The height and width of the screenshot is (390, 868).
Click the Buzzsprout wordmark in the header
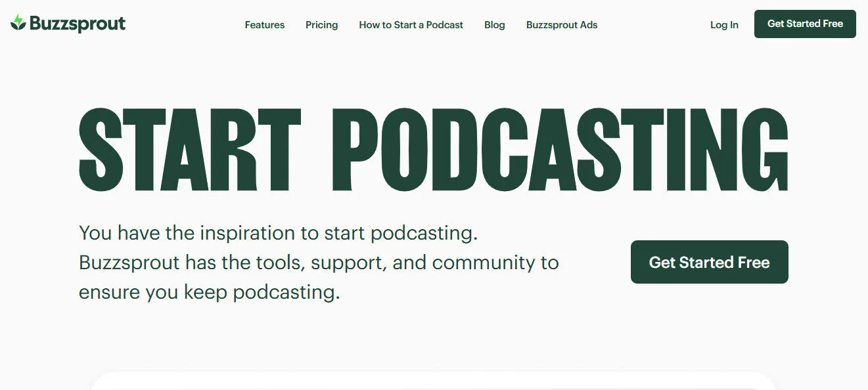[78, 24]
